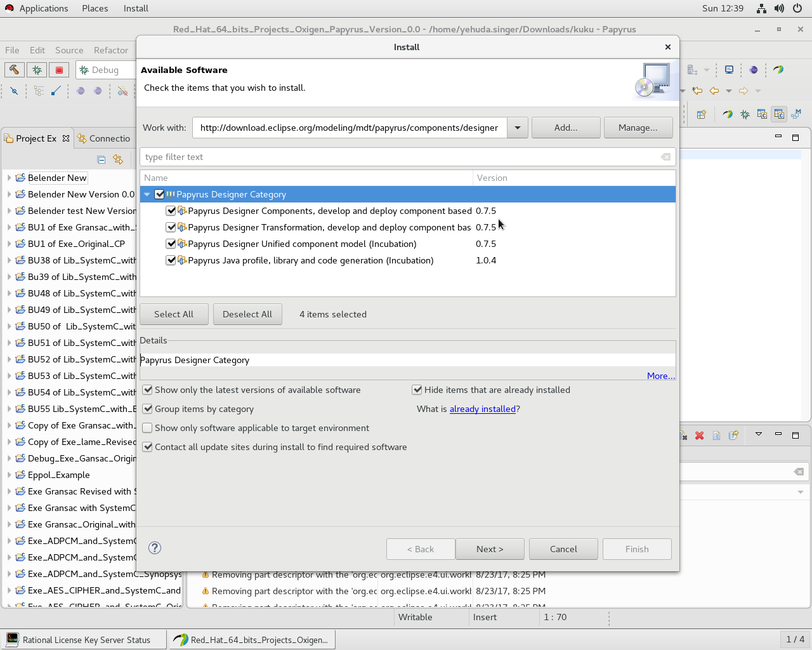Click Open Log document icon in bottom panel
The height and width of the screenshot is (650, 812).
tap(716, 435)
